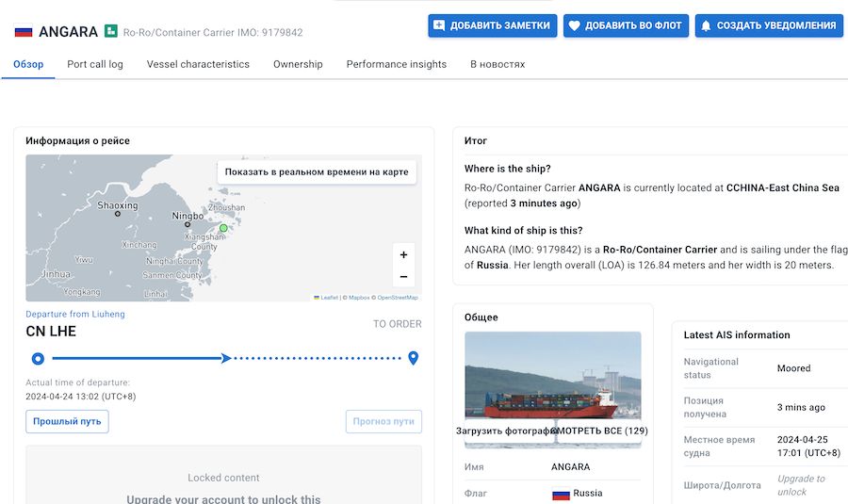Click the СОЗДАТЬ УВЕДОМЛЕНИЯ button

769,25
